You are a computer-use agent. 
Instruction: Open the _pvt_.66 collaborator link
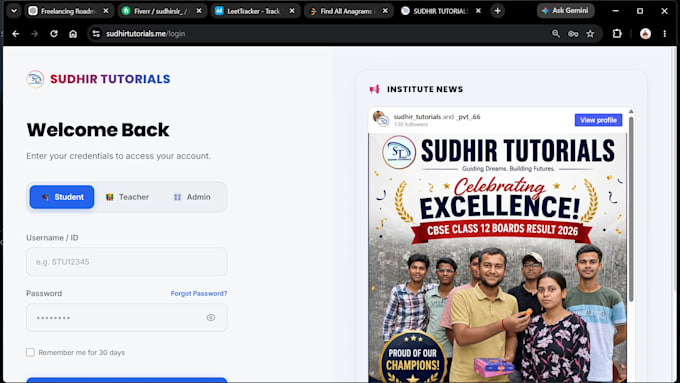pos(468,117)
